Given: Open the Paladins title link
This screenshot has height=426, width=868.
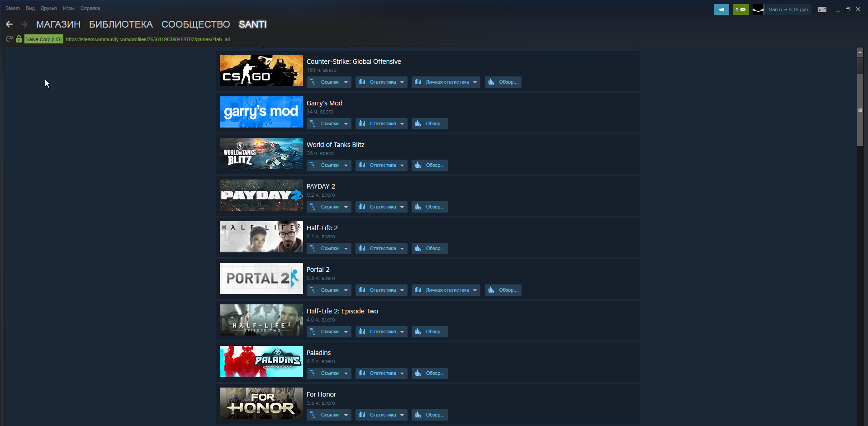Looking at the screenshot, I should pos(318,353).
